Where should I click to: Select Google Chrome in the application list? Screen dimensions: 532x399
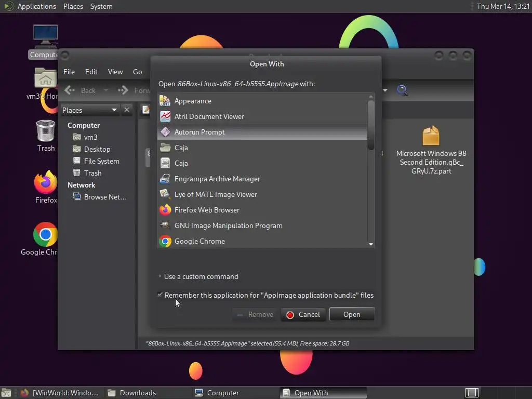tap(262, 241)
